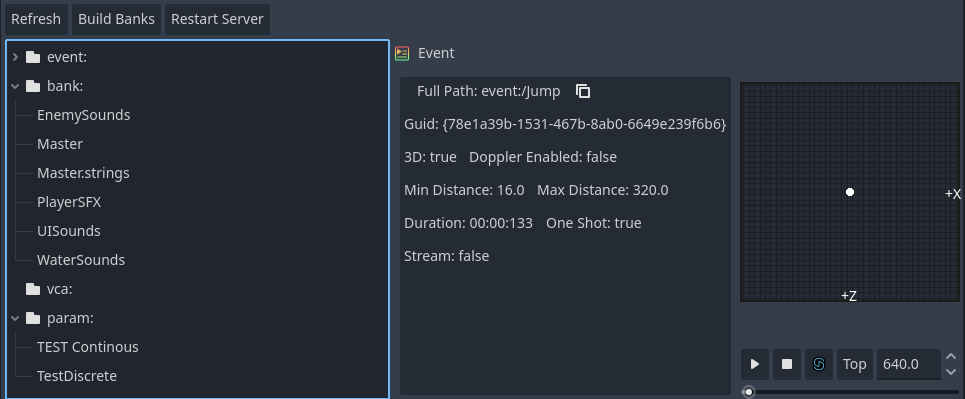Select EnemySounds bank in tree

(x=84, y=115)
